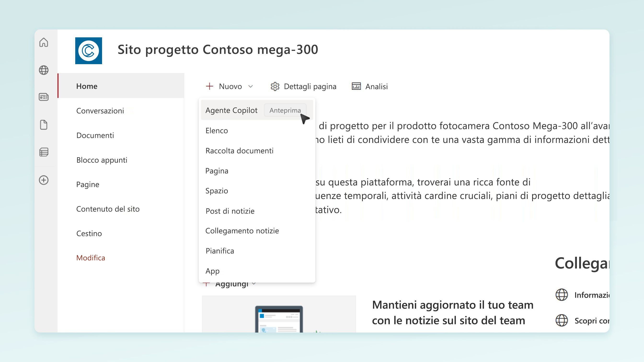Click the Home icon in sidebar
The height and width of the screenshot is (362, 644).
click(44, 42)
